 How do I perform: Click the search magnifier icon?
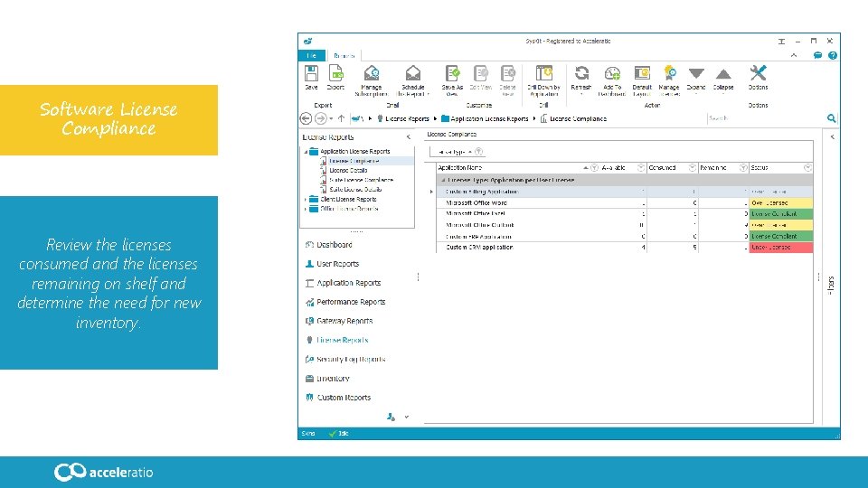coord(831,117)
